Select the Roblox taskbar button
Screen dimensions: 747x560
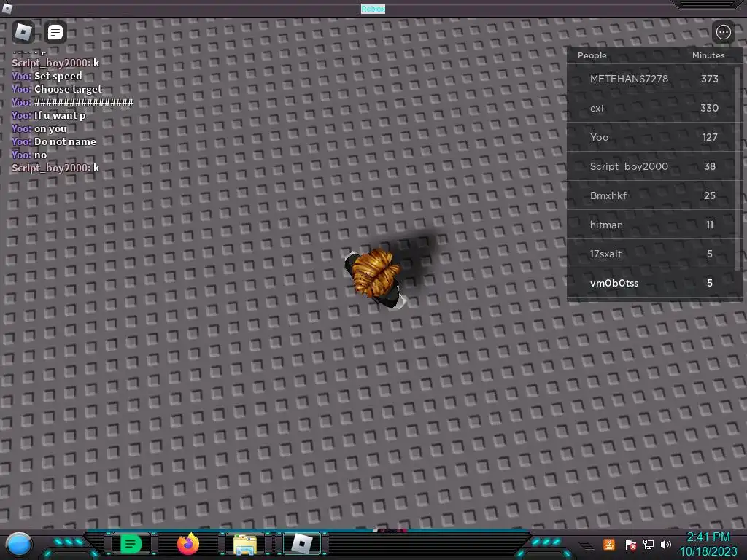point(301,544)
